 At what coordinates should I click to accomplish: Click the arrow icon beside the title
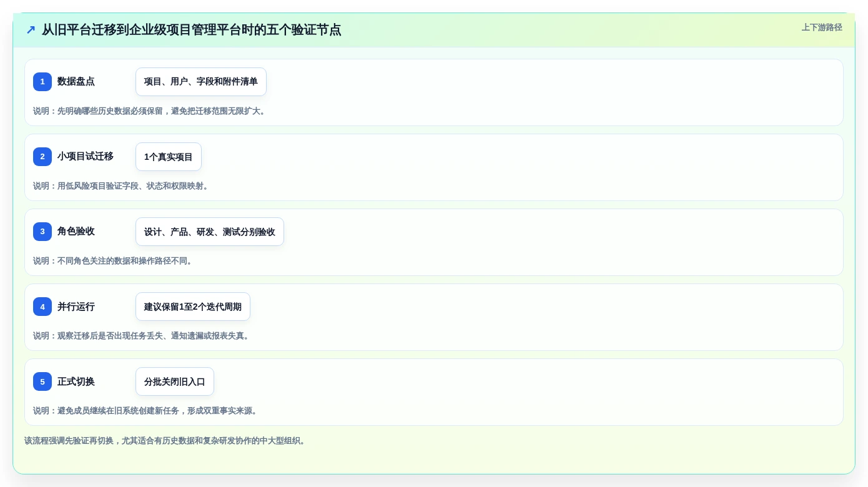pos(31,30)
